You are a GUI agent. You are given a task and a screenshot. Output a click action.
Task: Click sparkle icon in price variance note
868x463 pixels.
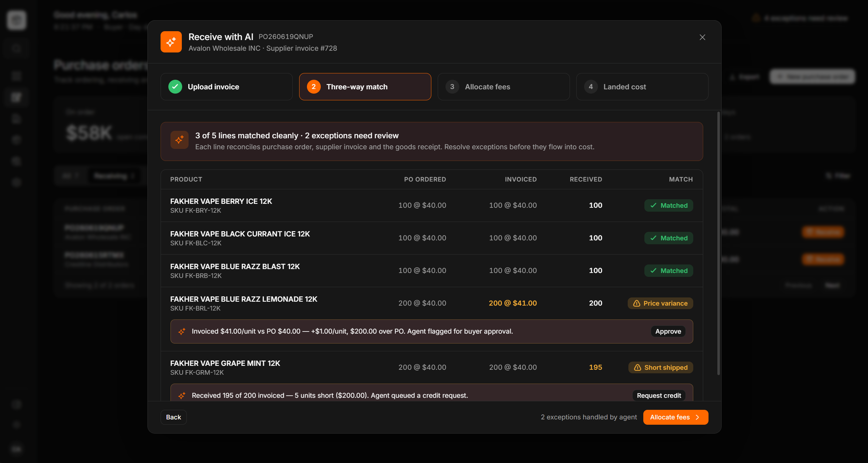tap(182, 331)
